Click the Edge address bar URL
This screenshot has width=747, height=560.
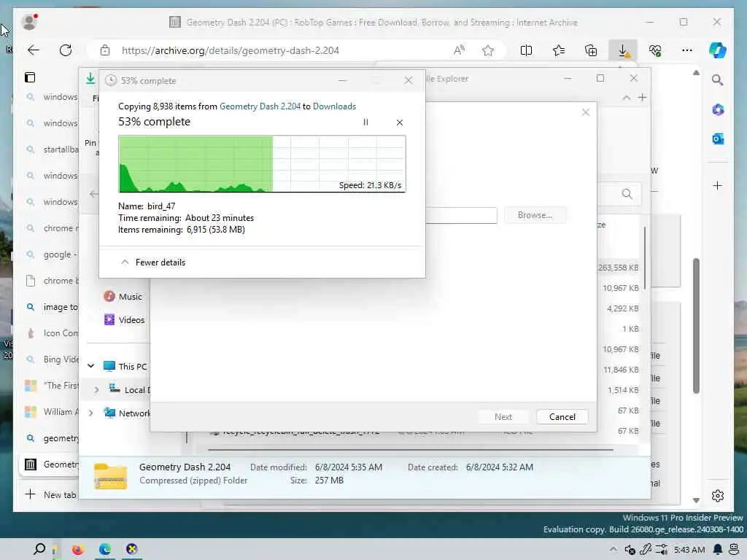click(231, 50)
